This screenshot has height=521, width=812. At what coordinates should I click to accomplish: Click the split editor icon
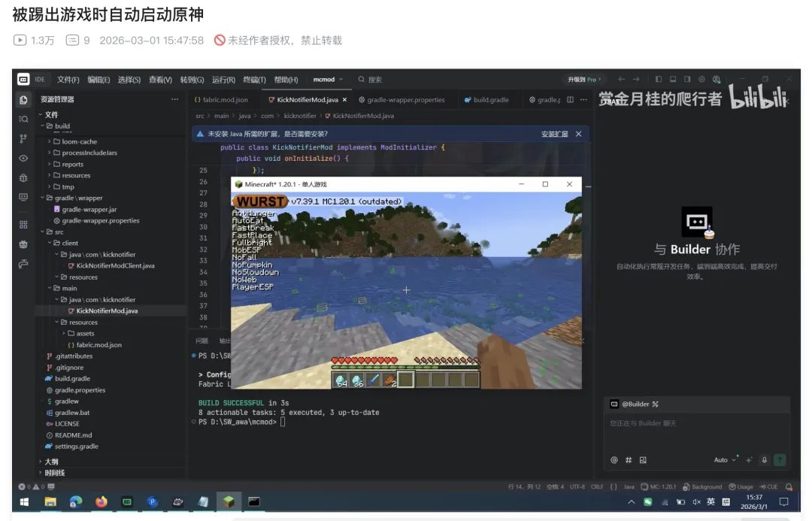[570, 99]
